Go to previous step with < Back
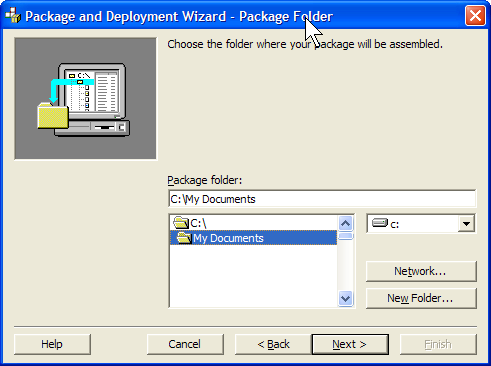Image resolution: width=491 pixels, height=366 pixels. pyautogui.click(x=273, y=344)
